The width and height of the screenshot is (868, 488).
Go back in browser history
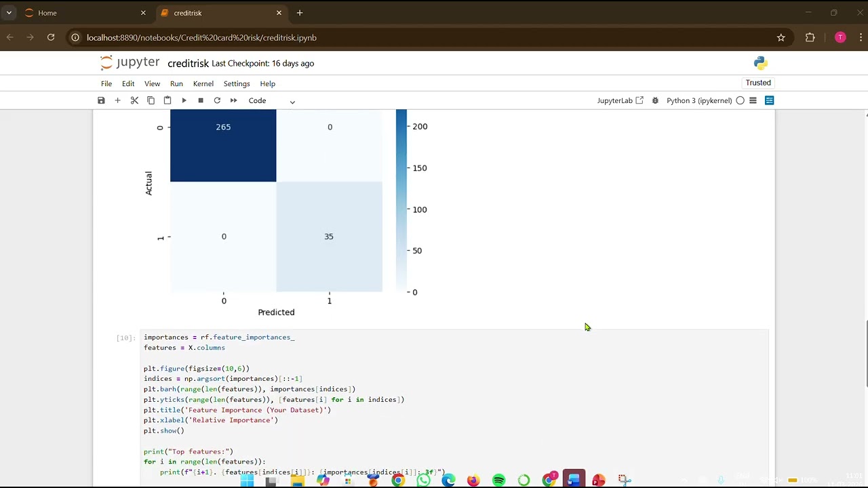9,37
